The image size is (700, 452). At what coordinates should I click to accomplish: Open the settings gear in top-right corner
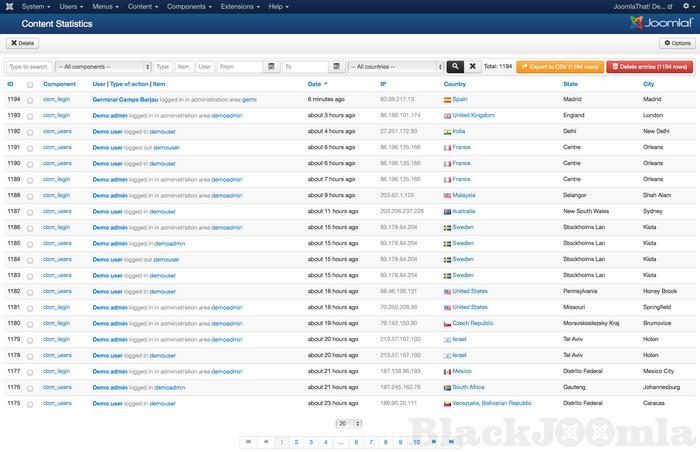(x=685, y=6)
